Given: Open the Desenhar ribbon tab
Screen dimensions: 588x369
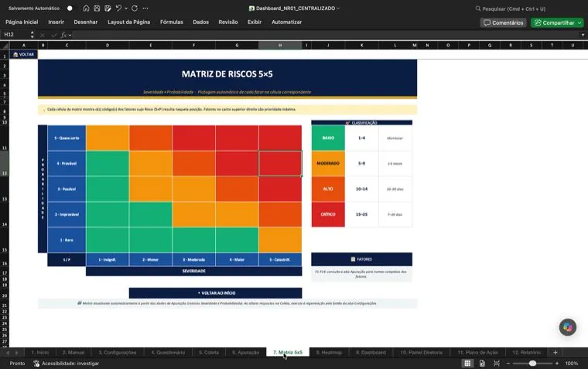Looking at the screenshot, I should 86,22.
